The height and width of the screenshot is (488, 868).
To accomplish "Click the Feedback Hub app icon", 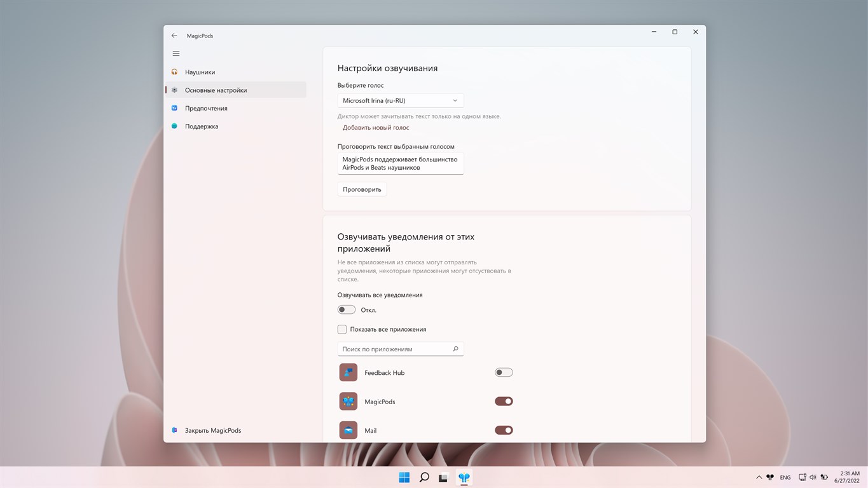I will click(348, 372).
